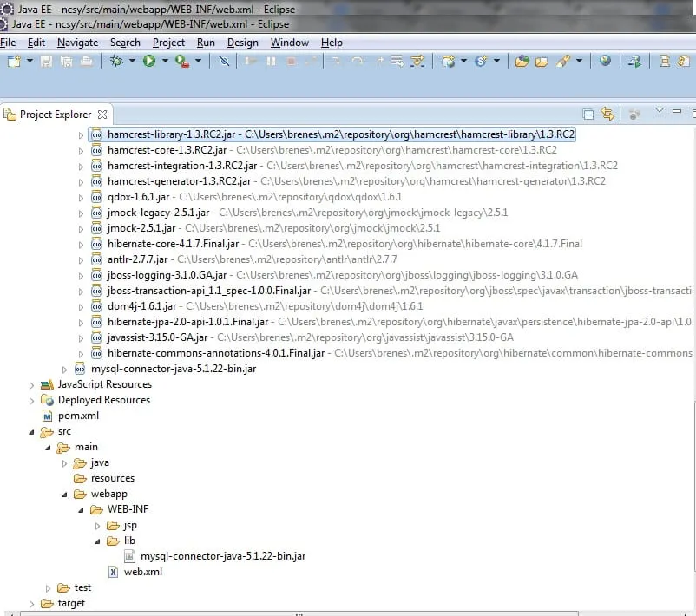
Task: Click the Run External Tools icon
Action: click(182, 61)
